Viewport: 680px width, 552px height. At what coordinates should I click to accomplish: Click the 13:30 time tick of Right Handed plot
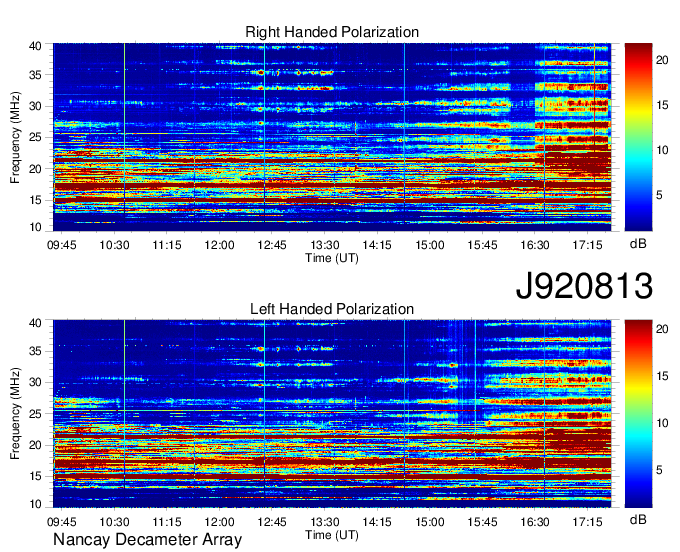pos(324,245)
